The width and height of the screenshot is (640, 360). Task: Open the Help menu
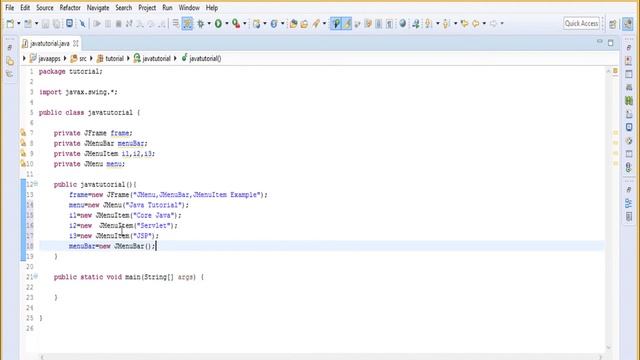212,8
